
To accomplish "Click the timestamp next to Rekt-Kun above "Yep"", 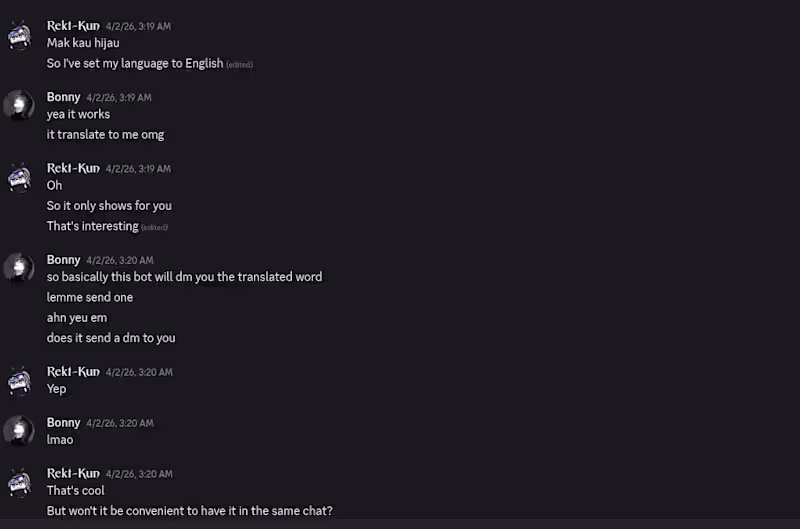I will coord(139,372).
